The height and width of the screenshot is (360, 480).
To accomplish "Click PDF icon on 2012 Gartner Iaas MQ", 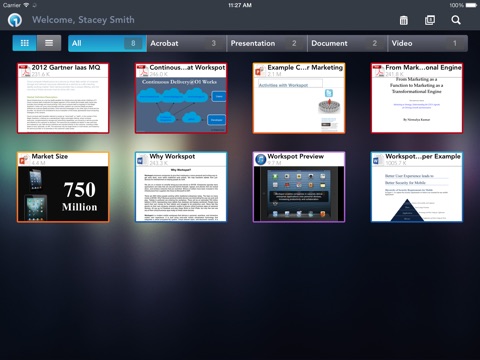I will coord(24,71).
